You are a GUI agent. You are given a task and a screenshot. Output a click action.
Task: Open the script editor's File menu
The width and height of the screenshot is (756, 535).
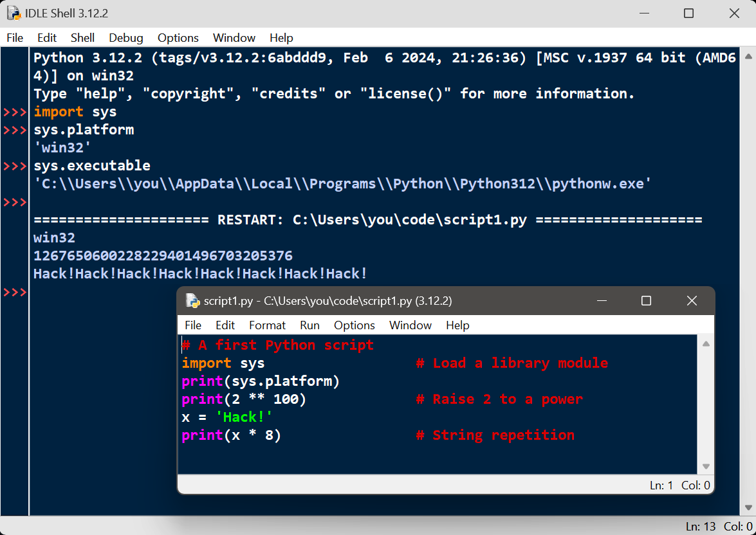(193, 325)
